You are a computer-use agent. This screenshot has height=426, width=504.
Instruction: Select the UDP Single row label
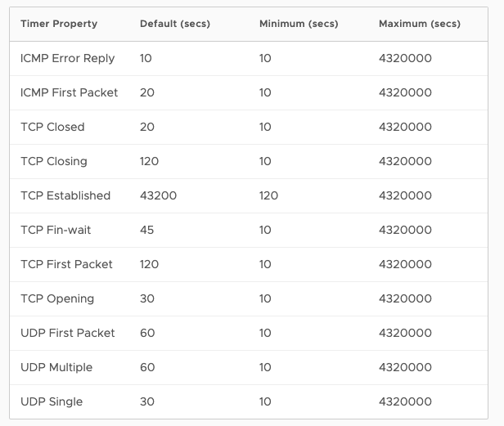coord(52,401)
